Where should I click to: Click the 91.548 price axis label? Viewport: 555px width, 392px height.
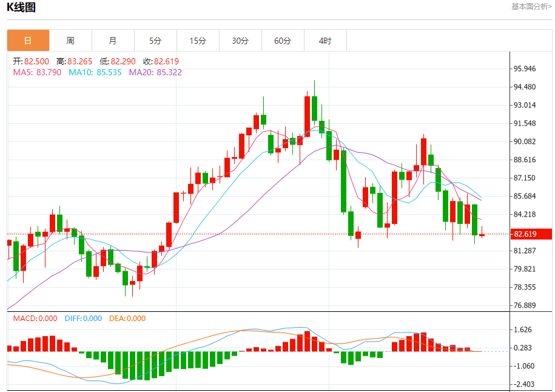pos(525,123)
